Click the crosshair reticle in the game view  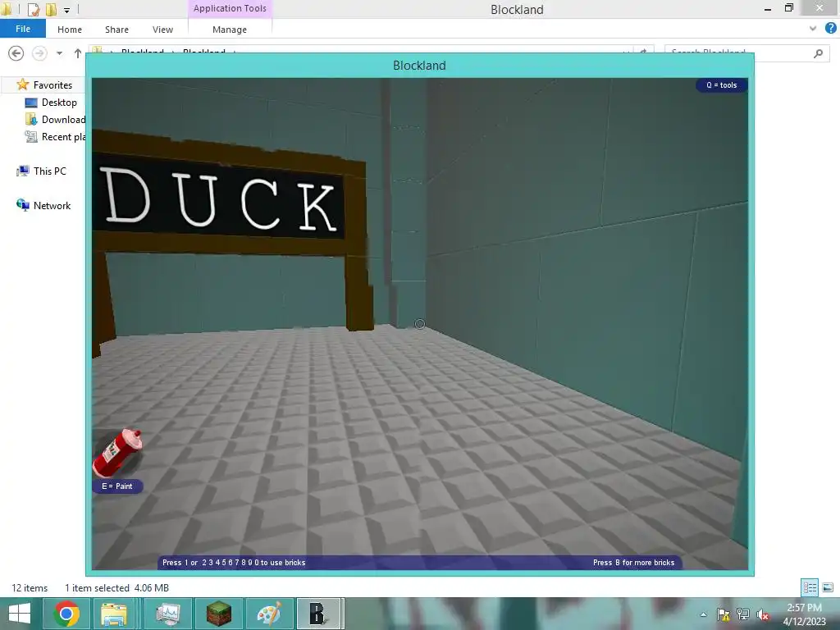420,324
